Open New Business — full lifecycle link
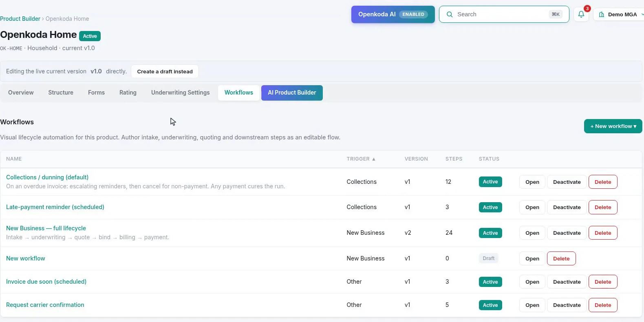644x322 pixels. click(46, 228)
